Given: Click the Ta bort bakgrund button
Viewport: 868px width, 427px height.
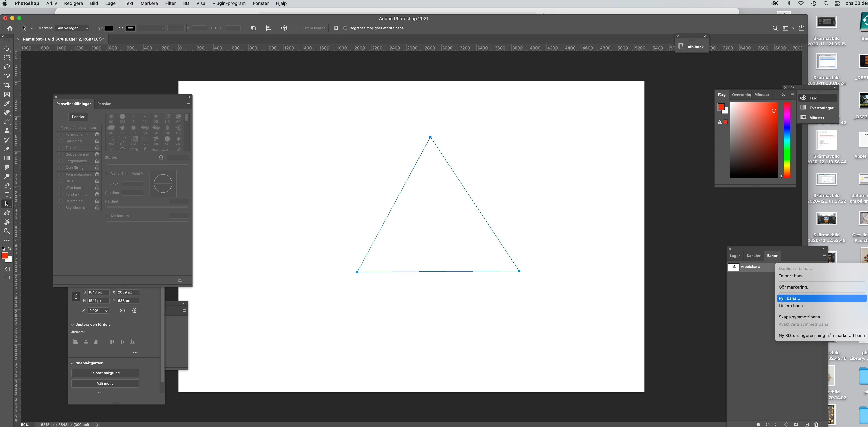Looking at the screenshot, I should (x=105, y=373).
